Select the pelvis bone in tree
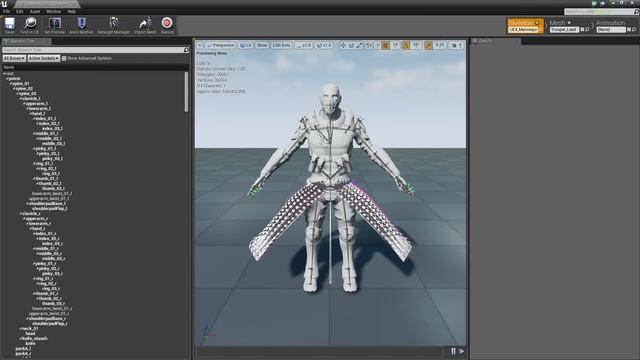This screenshot has width=640, height=360. (x=14, y=78)
